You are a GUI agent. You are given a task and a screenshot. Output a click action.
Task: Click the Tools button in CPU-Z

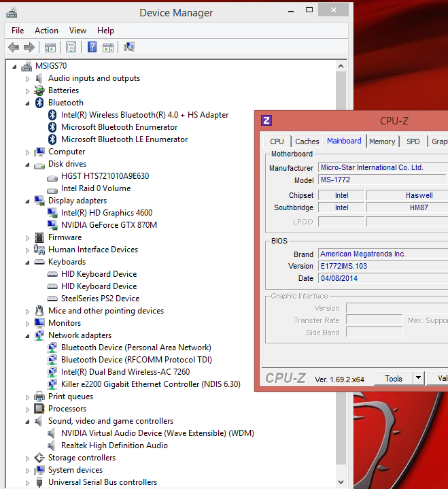393,379
